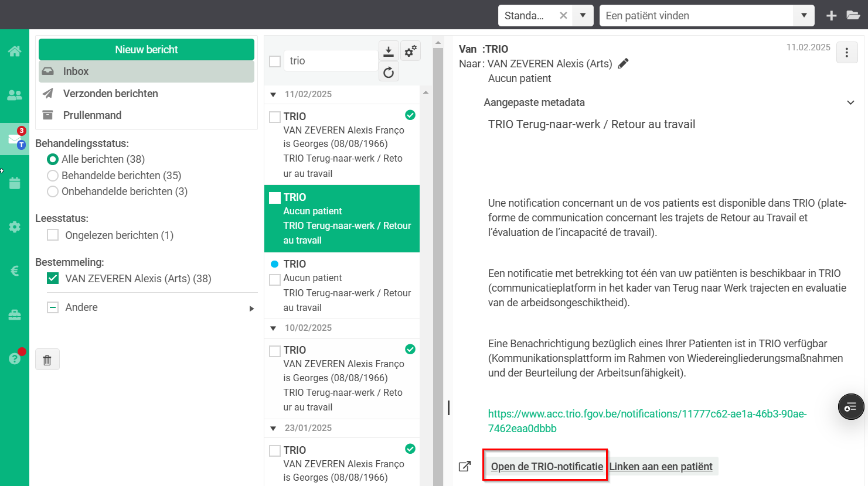
Task: Open the briefcase icon in sidebar
Action: tap(15, 314)
